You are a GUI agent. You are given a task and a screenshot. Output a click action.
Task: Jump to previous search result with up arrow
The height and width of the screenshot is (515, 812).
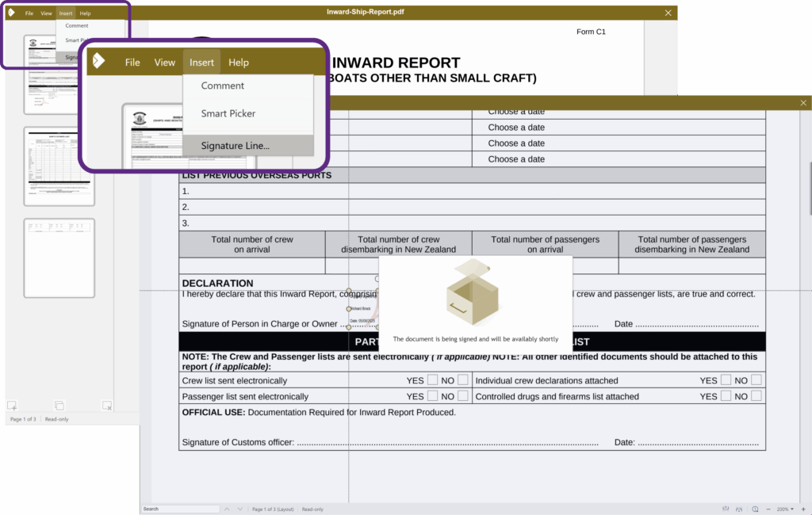(226, 509)
